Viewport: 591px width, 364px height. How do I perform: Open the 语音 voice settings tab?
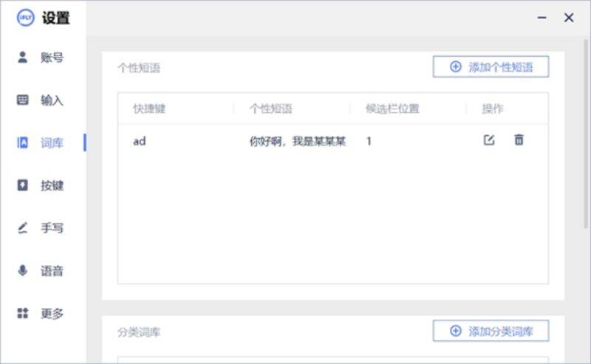(41, 270)
